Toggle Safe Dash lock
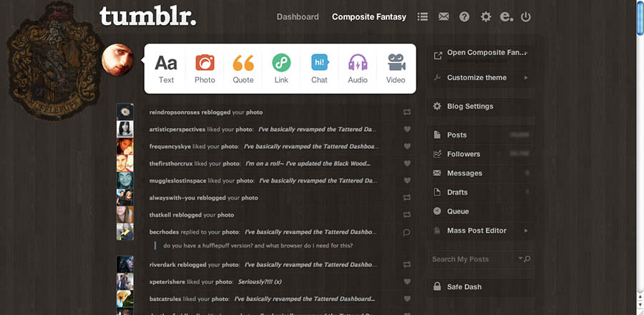Viewport: 644px width, 315px height. pyautogui.click(x=437, y=286)
